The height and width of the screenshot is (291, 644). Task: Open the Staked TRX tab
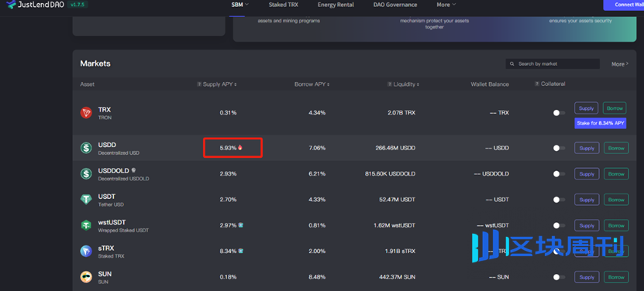pyautogui.click(x=284, y=5)
